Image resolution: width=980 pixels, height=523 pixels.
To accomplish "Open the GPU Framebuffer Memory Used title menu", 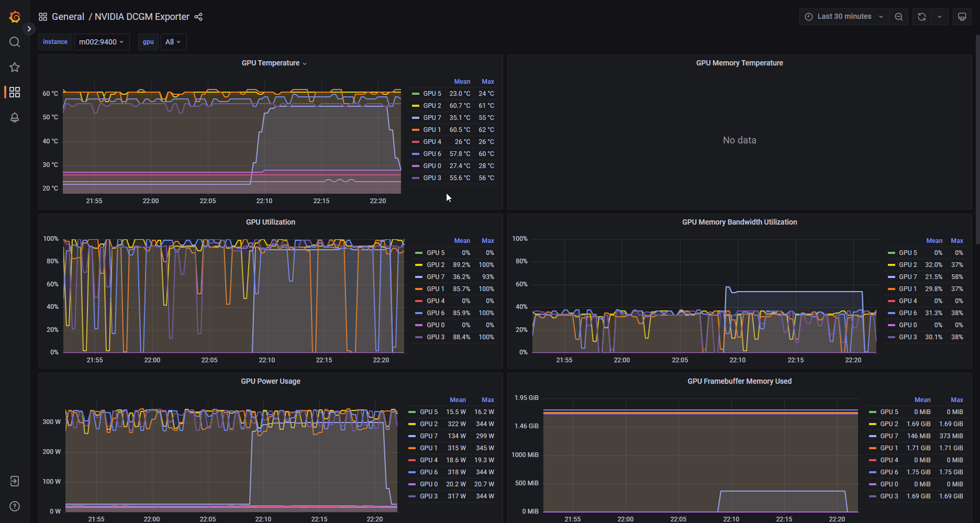I will pyautogui.click(x=739, y=381).
